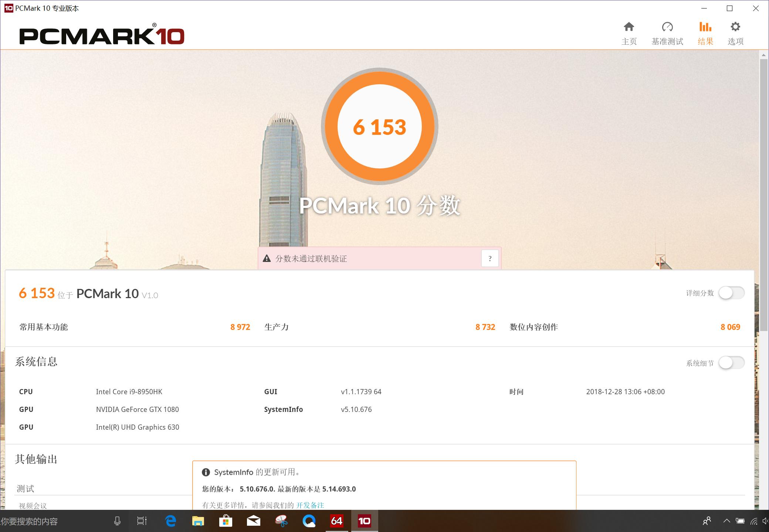Viewport: 769px width, 532px height.
Task: Select the PCMark 10 taskbar icon
Action: (x=364, y=521)
